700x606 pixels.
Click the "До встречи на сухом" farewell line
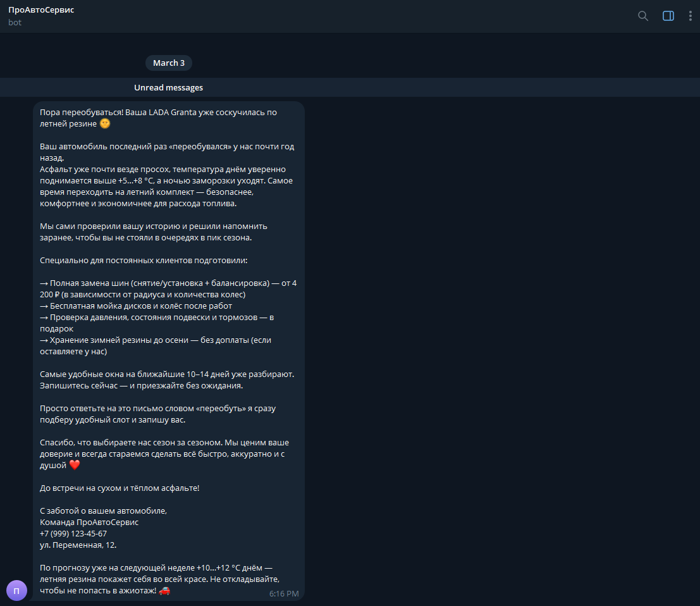[120, 488]
